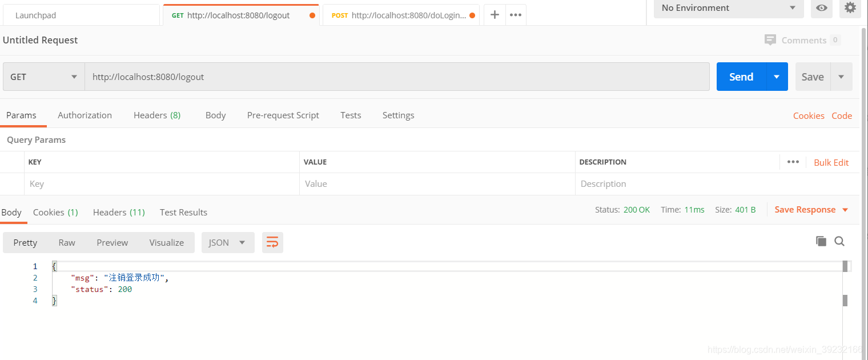Open the request Headers (8) tab
The height and width of the screenshot is (360, 868).
coord(157,115)
